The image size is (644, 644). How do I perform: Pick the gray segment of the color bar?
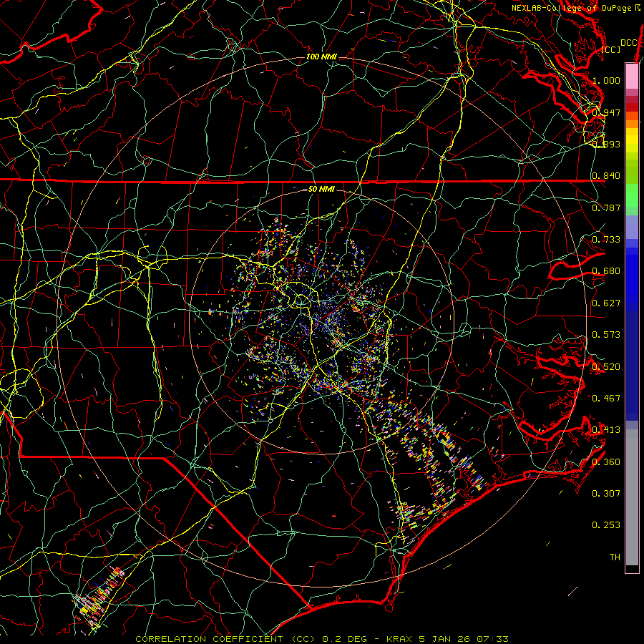632,497
